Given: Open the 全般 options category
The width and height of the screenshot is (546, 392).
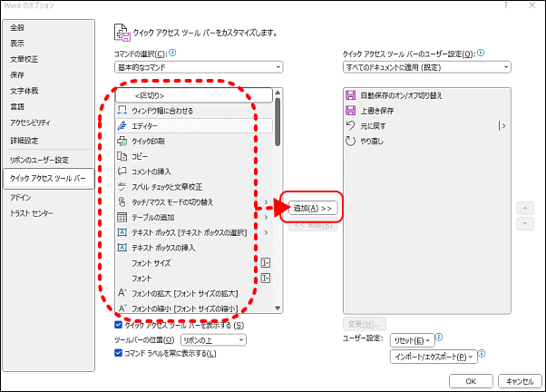Looking at the screenshot, I should coord(17,27).
